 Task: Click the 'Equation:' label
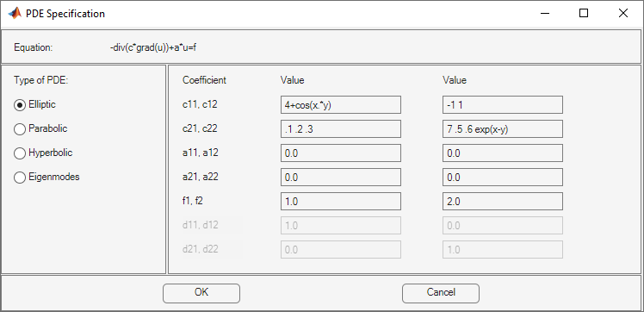coord(34,47)
